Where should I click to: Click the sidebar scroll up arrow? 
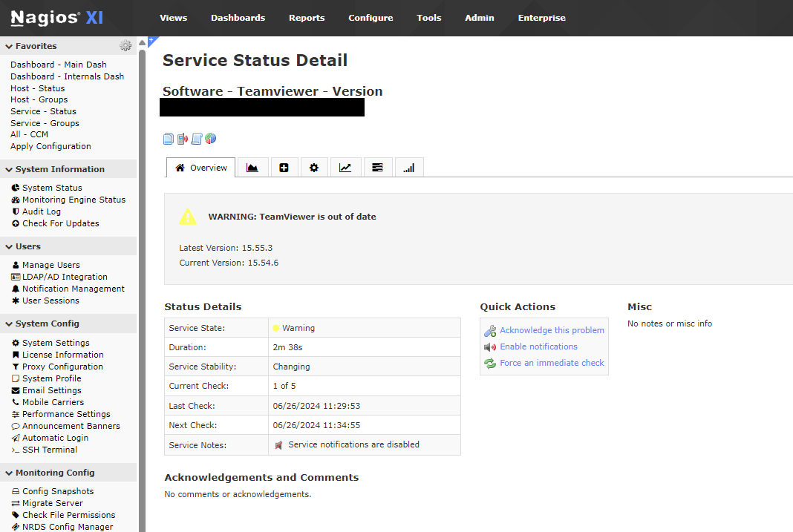point(142,43)
